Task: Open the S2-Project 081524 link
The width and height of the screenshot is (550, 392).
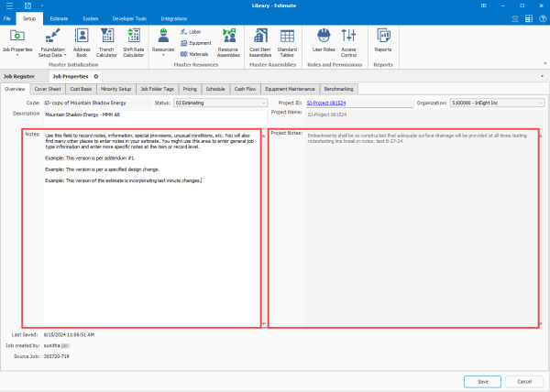Action: [x=326, y=103]
